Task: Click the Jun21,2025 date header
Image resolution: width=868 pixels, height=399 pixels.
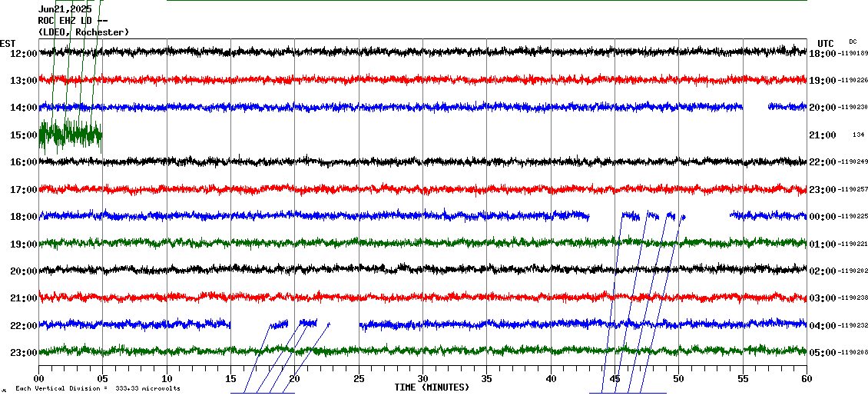Action: click(65, 9)
